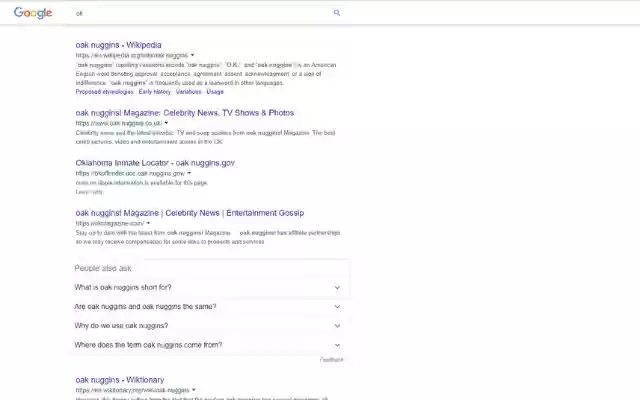Screen dimensions: 640x400
Task: Open dropdown arrow beside Oklahoma Inmate Locator URL
Action: point(189,173)
